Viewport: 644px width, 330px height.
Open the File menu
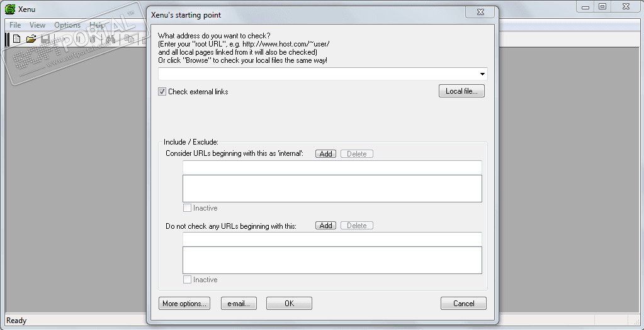(15, 25)
